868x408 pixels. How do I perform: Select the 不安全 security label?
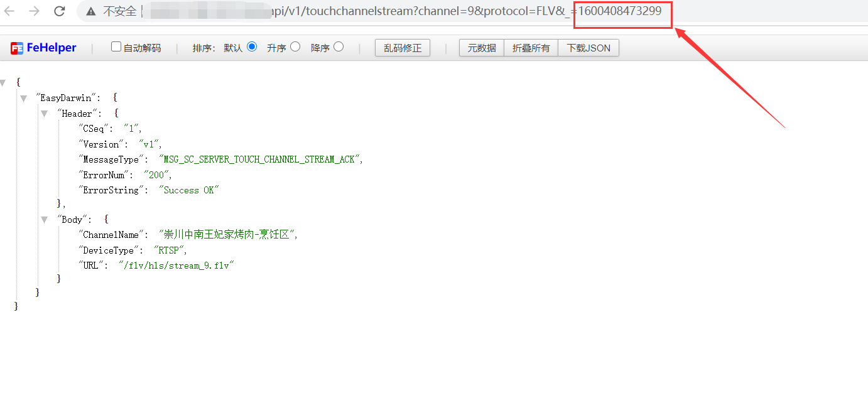coord(119,11)
